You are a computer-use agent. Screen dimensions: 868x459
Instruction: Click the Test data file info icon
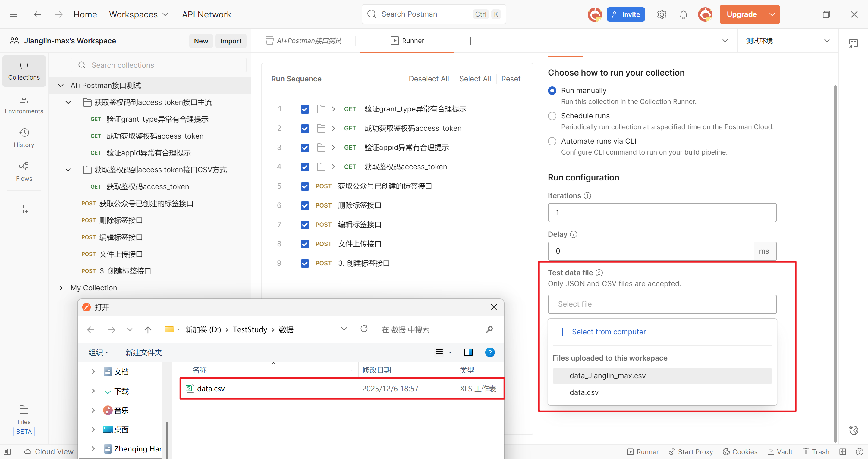599,273
